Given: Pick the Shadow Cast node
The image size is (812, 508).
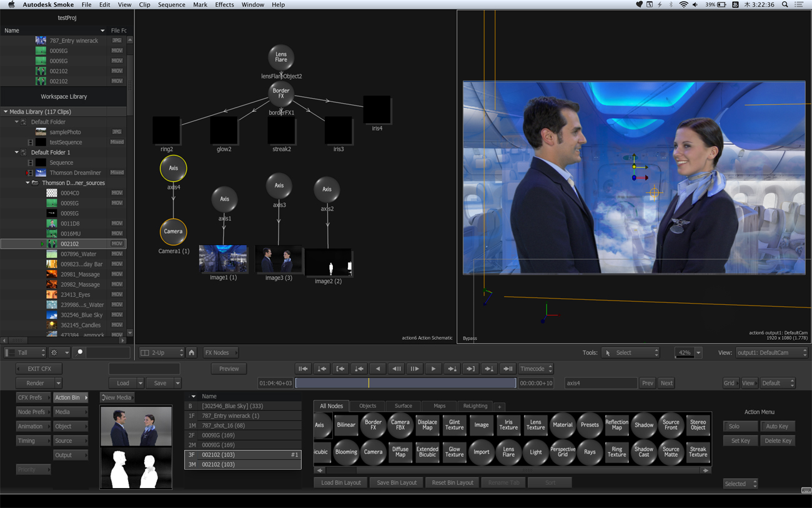Looking at the screenshot, I should (x=644, y=452).
